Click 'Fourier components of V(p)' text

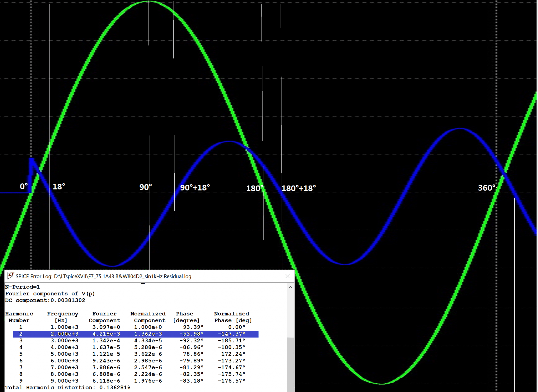tap(50, 294)
